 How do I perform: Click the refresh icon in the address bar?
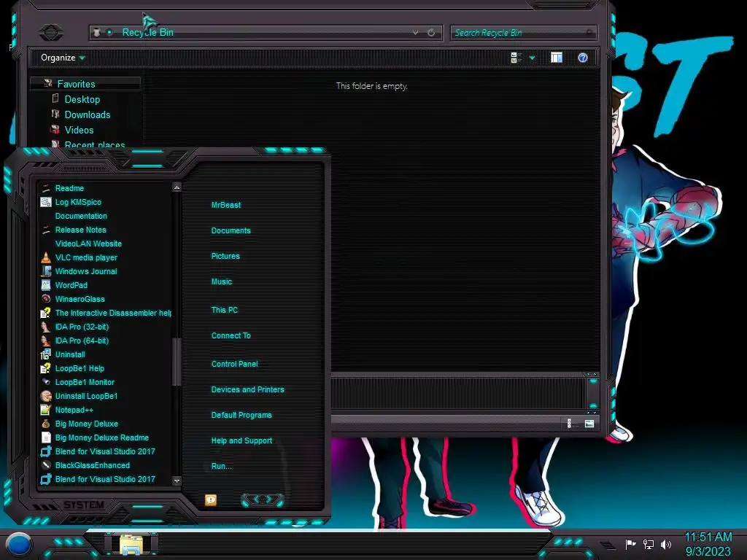(x=431, y=32)
